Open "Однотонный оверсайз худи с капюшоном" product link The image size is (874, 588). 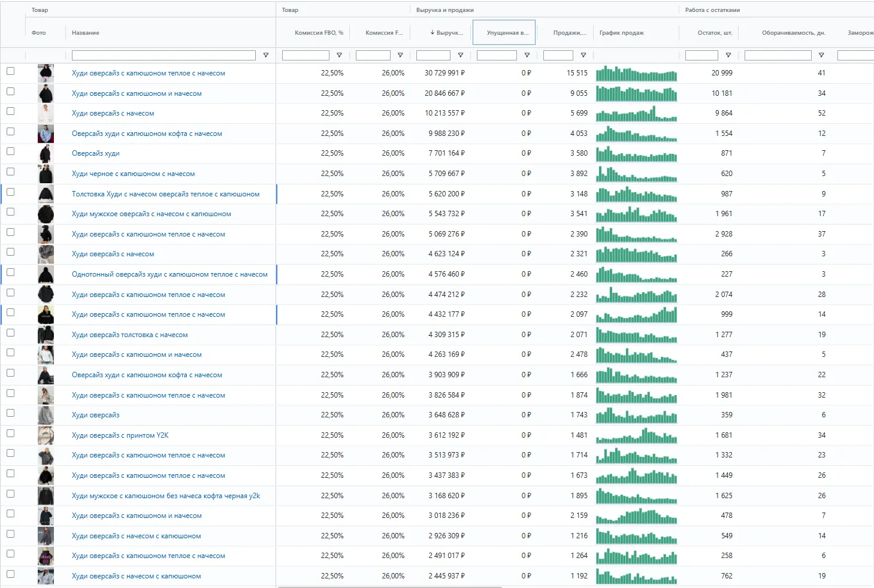coord(170,274)
